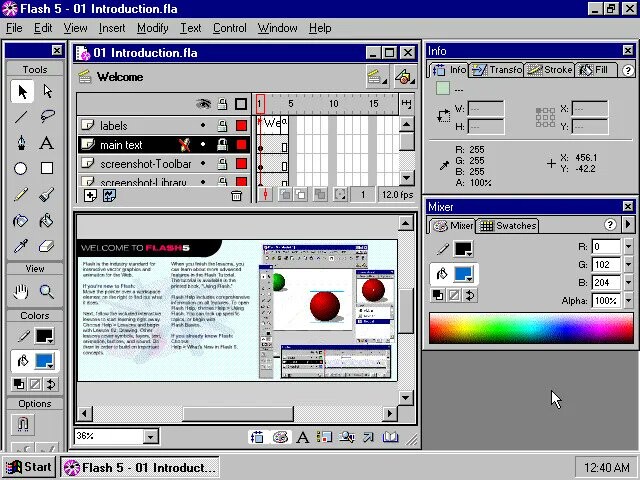Pick a color from the Mixer spectrum bar
The width and height of the screenshot is (640, 480).
pos(530,329)
